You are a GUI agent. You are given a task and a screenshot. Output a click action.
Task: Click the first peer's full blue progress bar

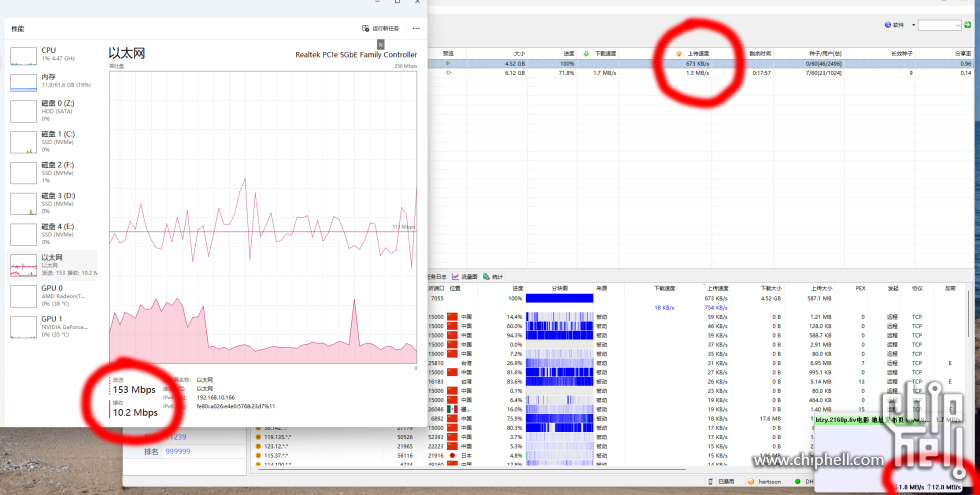559,298
